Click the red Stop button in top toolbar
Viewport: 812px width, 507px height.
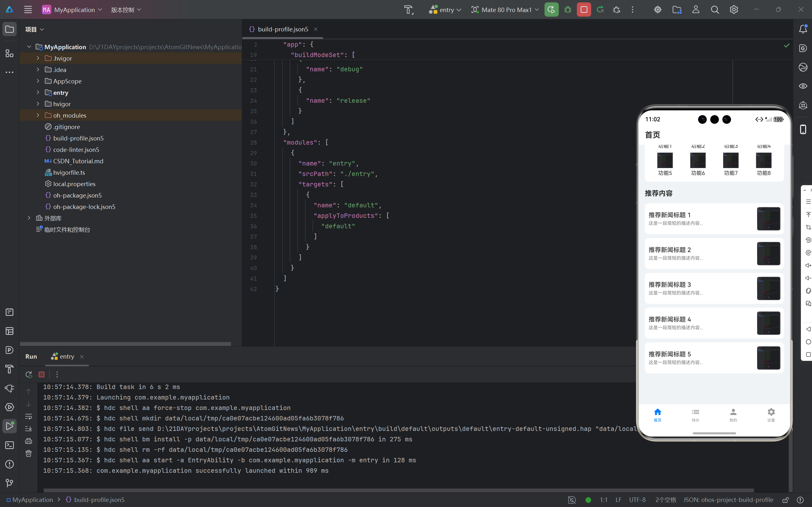click(584, 10)
